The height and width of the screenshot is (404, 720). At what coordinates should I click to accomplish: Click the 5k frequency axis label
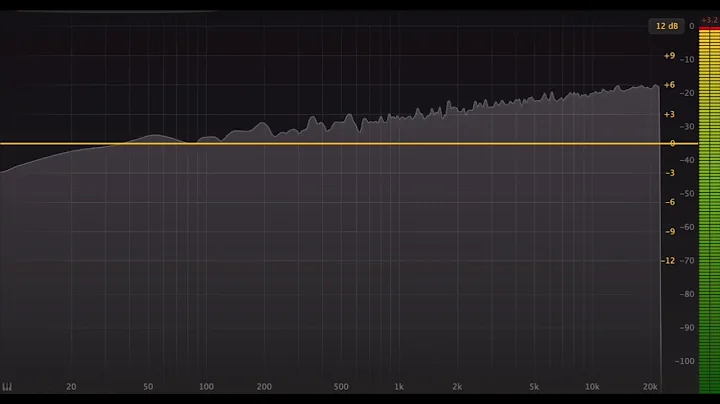coord(534,387)
